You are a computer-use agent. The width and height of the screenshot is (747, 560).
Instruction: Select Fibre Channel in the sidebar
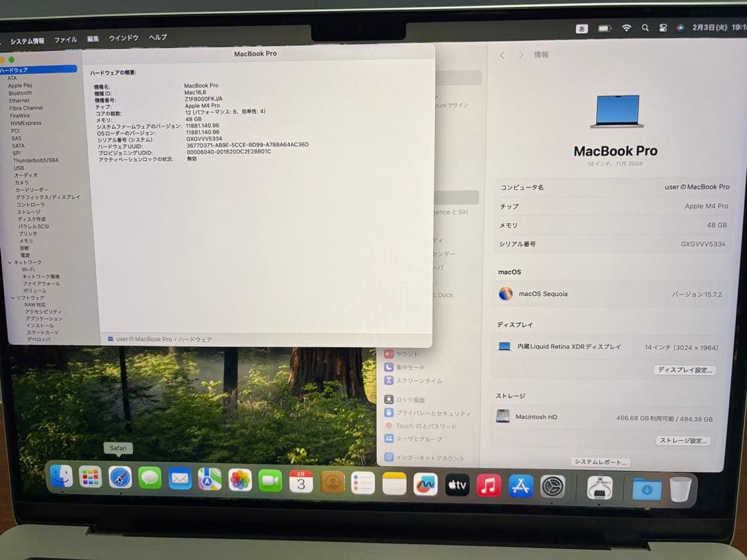tap(26, 108)
